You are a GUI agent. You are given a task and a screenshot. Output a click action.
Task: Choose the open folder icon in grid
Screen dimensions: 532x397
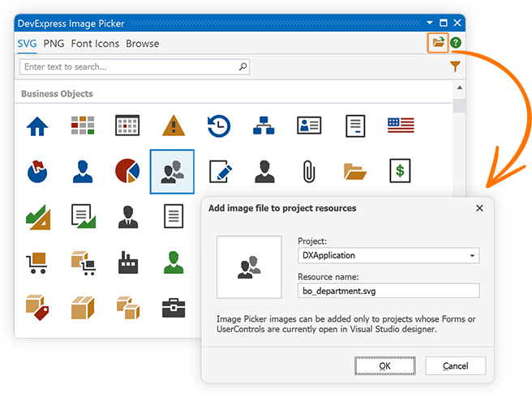coord(355,171)
